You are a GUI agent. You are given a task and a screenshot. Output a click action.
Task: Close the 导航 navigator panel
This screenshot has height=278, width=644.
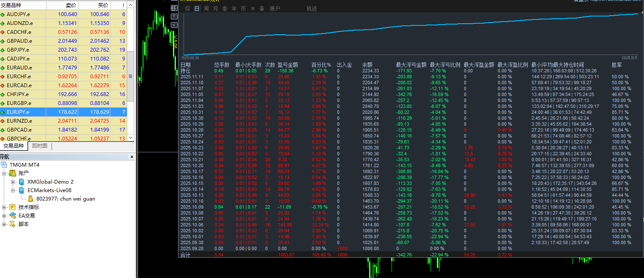click(132, 157)
